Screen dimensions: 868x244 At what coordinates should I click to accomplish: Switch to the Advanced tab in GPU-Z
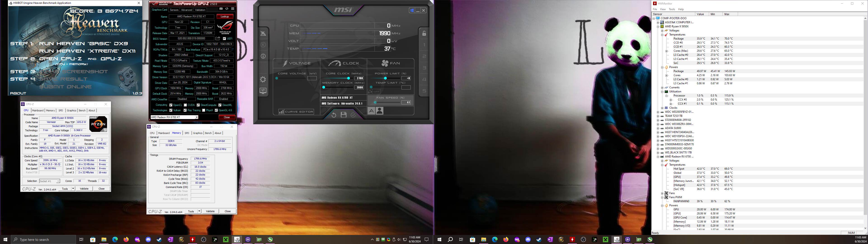(186, 10)
